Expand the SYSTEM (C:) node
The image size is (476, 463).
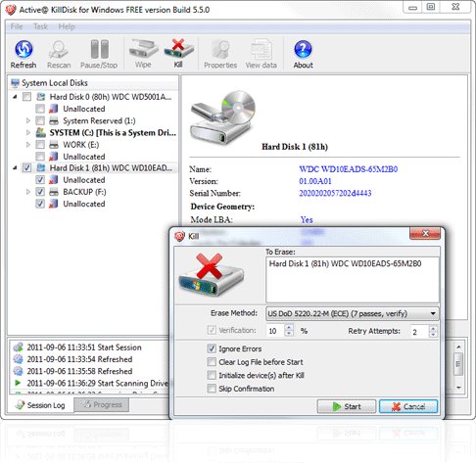pos(28,133)
